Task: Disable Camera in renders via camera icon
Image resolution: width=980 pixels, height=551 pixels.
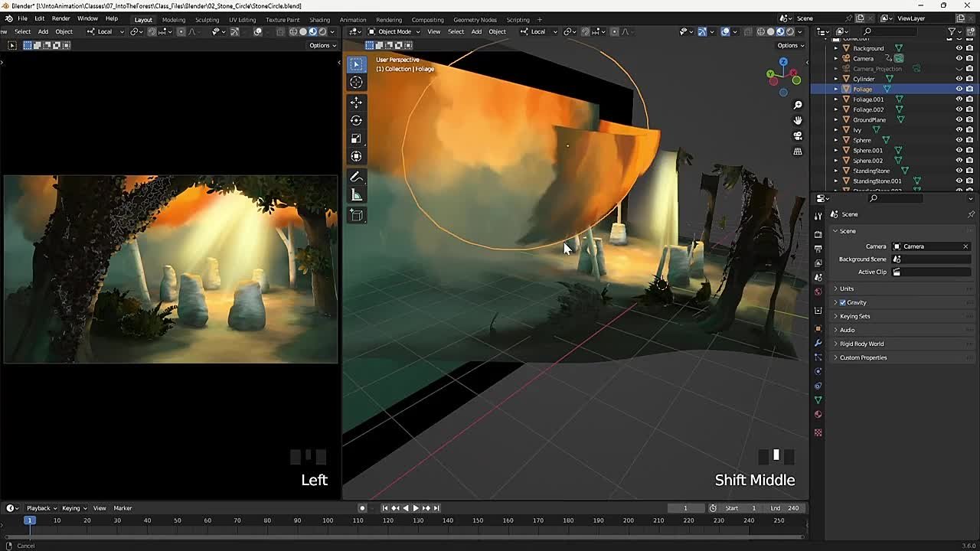Action: click(x=969, y=58)
